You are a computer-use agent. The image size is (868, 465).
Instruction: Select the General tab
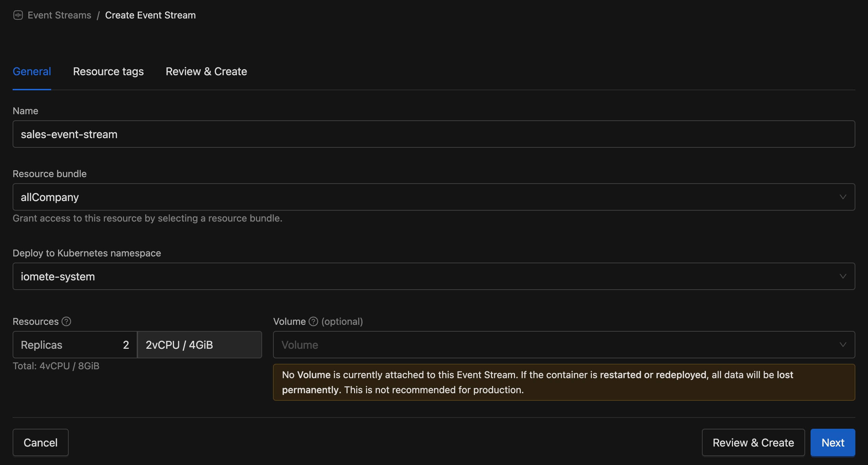[x=32, y=71]
